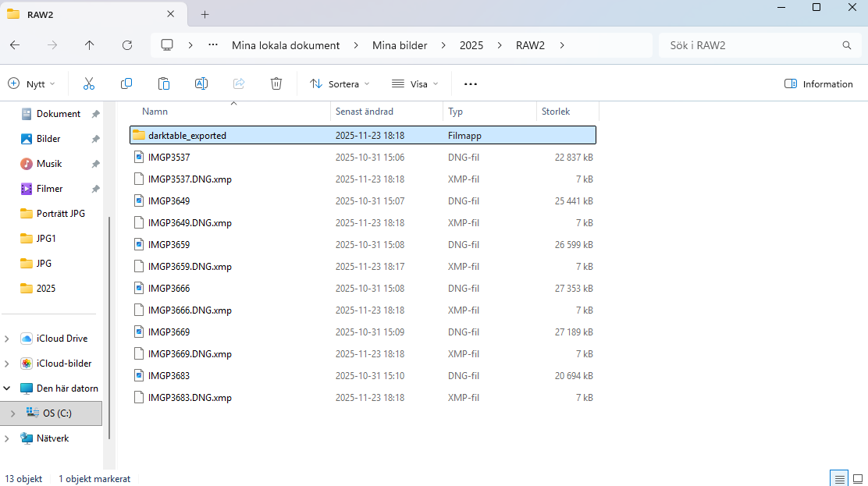The height and width of the screenshot is (486, 868).
Task: Click the 2025 breadcrumb path segment
Action: click(x=471, y=45)
